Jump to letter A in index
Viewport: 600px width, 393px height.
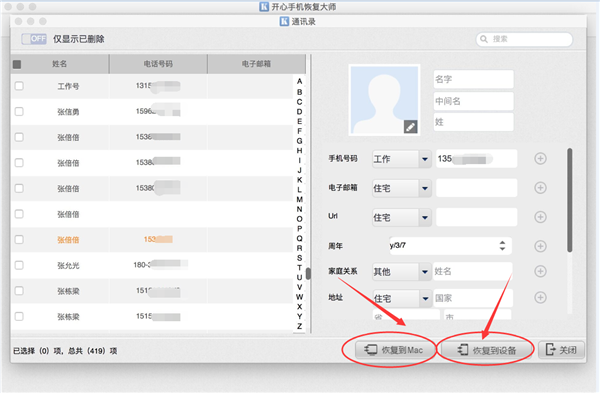pyautogui.click(x=299, y=81)
